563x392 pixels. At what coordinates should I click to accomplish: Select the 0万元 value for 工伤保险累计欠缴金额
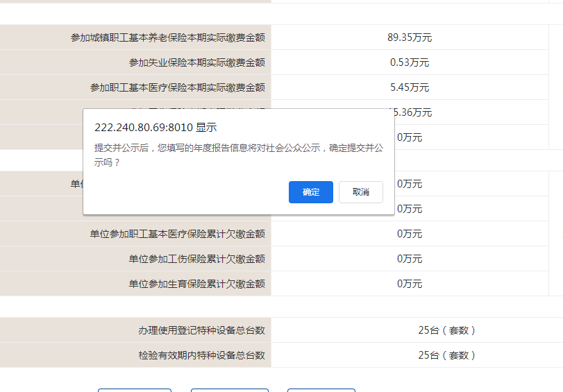click(410, 259)
